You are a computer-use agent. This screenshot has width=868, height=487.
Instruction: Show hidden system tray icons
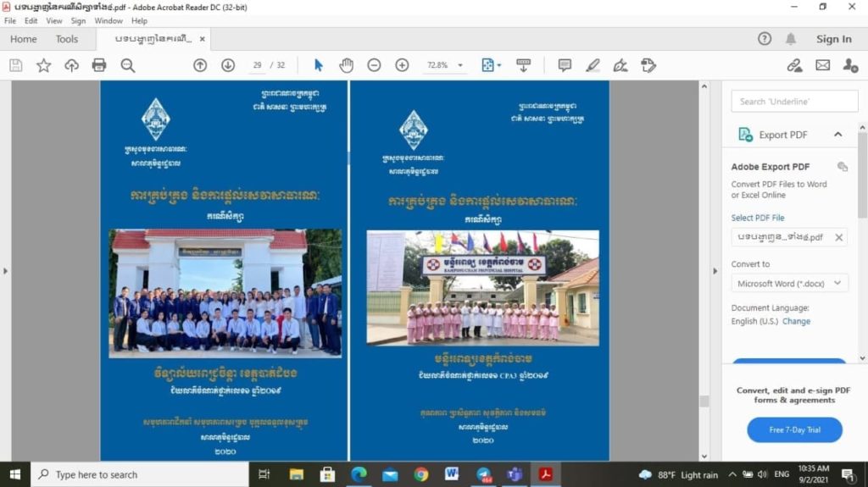pos(732,474)
